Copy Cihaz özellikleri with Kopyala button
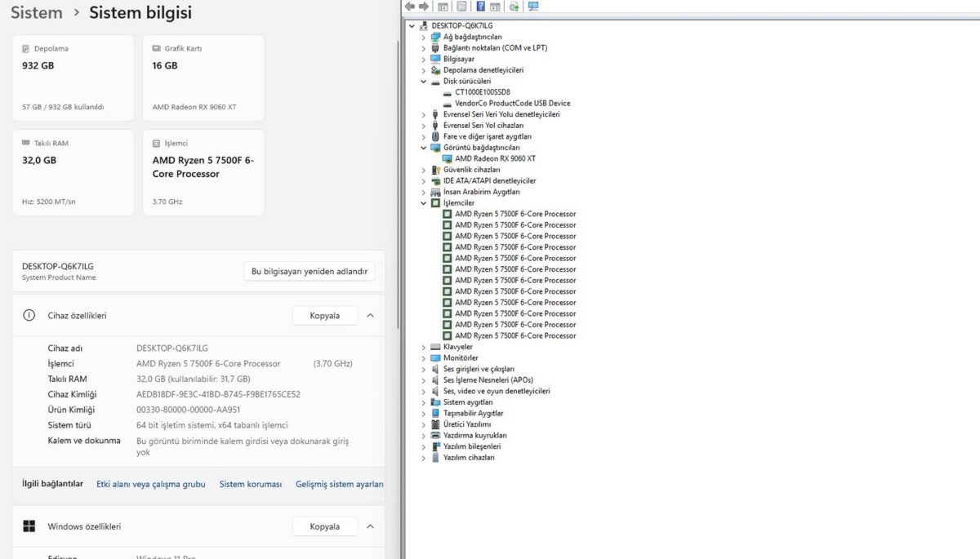Viewport: 980px width, 559px height. pyautogui.click(x=324, y=316)
